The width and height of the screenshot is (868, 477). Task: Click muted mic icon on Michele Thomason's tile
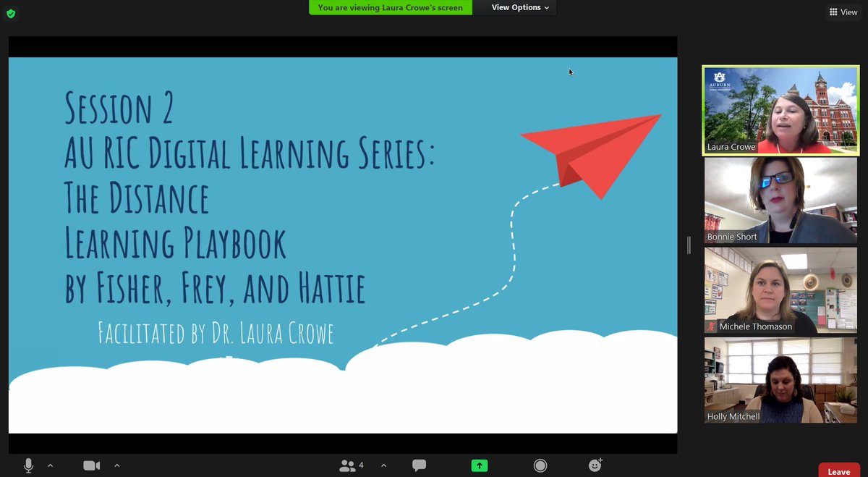coord(712,326)
